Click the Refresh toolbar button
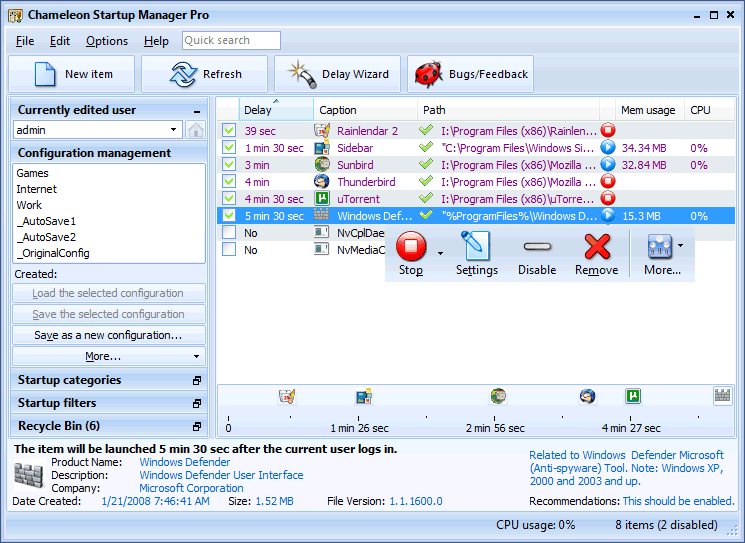 205,74
